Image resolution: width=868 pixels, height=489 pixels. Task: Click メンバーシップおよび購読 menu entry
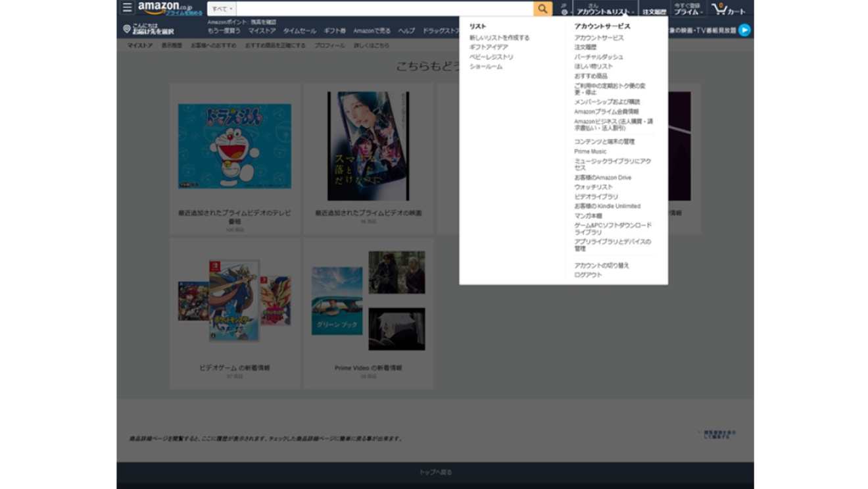click(x=607, y=102)
